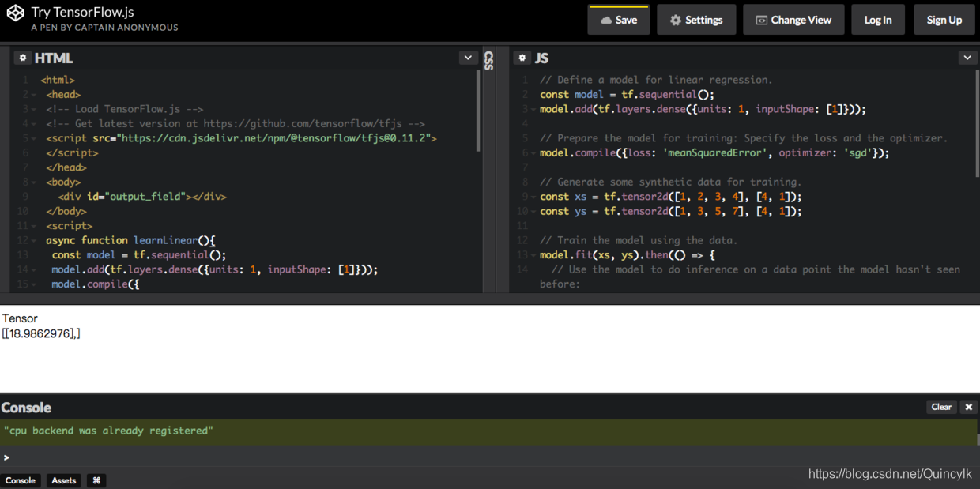Fold async function learnLinear at HTML line 12
The height and width of the screenshot is (489, 980).
[35, 241]
